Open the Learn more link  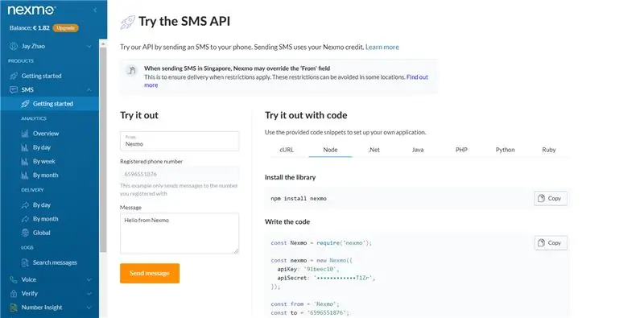(x=382, y=47)
